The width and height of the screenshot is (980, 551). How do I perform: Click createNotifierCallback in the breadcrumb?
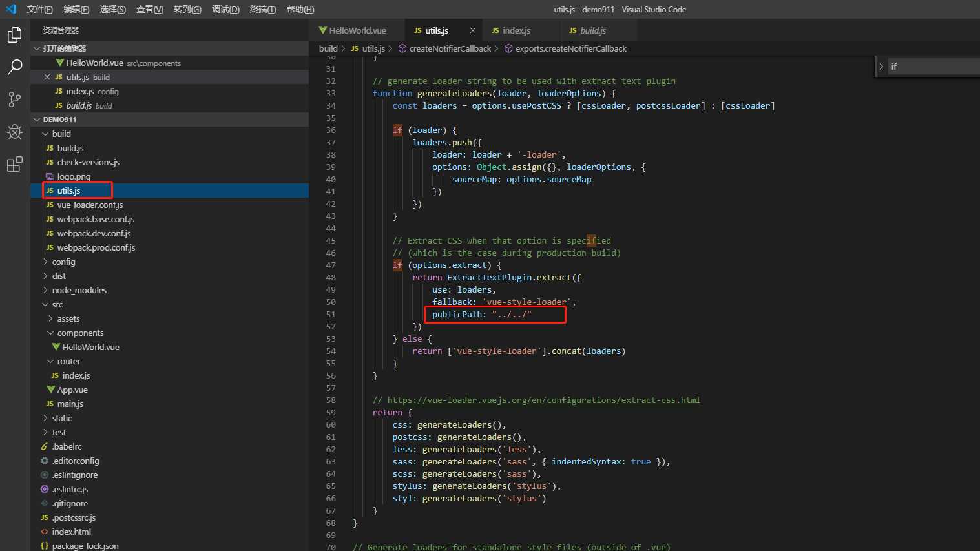pyautogui.click(x=450, y=48)
